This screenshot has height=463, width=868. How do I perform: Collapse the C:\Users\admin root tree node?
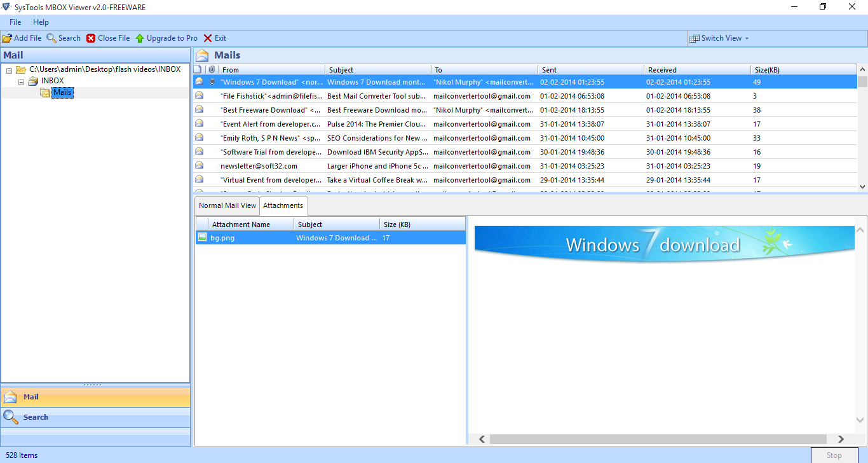10,70
